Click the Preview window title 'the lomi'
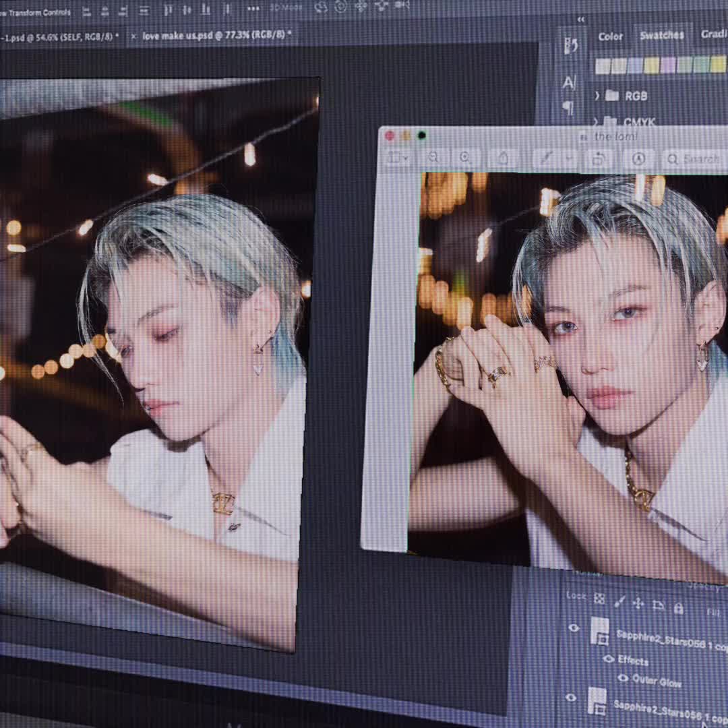This screenshot has height=728, width=728. click(615, 136)
